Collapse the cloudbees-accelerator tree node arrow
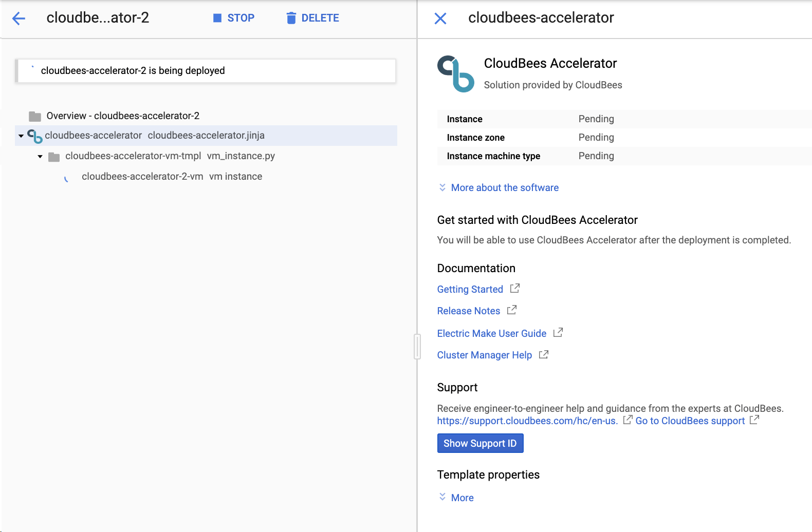812x532 pixels. 21,136
